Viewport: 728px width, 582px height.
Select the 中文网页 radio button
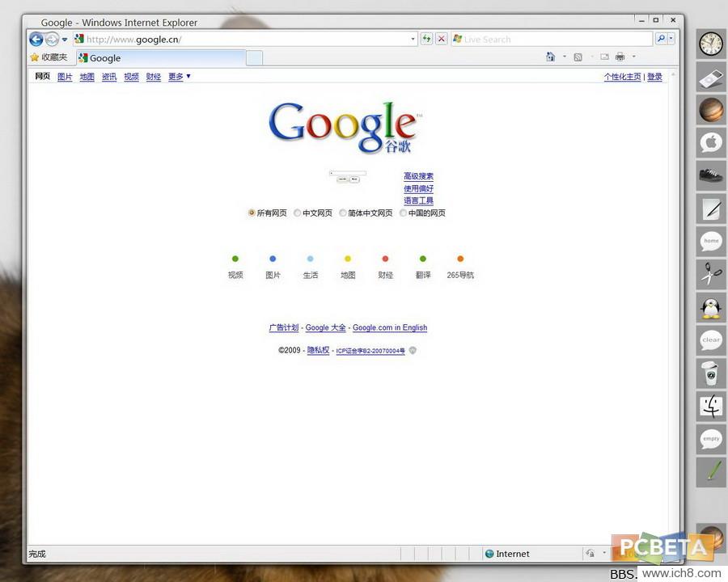click(297, 213)
